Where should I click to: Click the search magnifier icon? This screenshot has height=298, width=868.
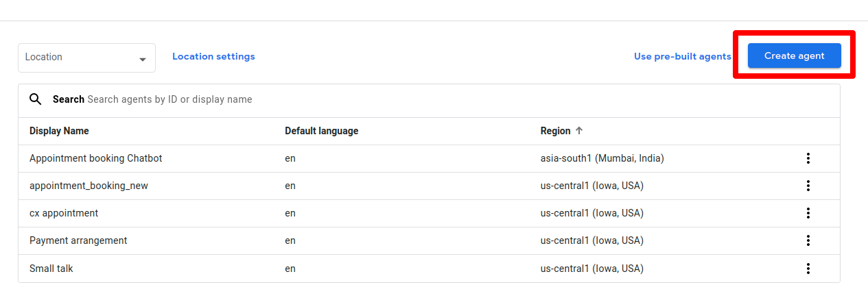(x=36, y=99)
